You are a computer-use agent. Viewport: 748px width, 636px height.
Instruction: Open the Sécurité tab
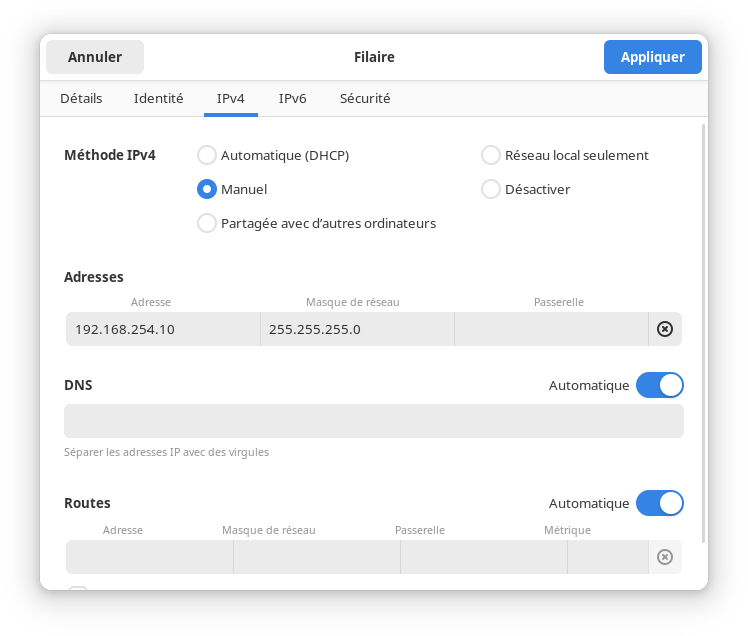pos(365,98)
